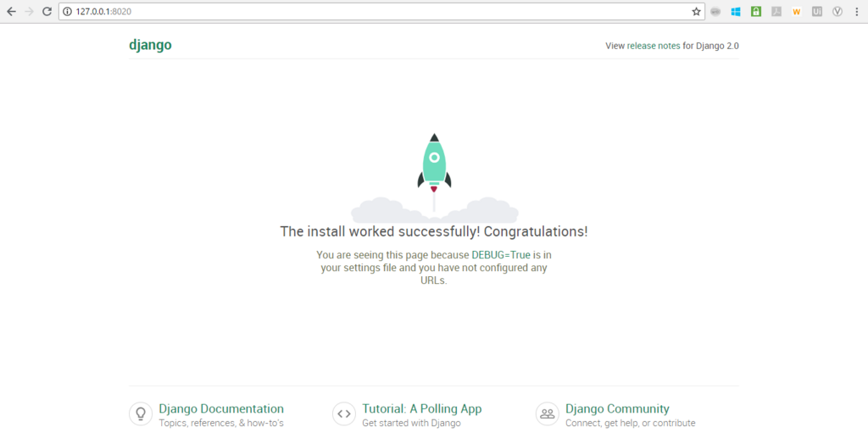Click 'Topics, references, & how-to's' text
868x444 pixels.
pyautogui.click(x=221, y=423)
